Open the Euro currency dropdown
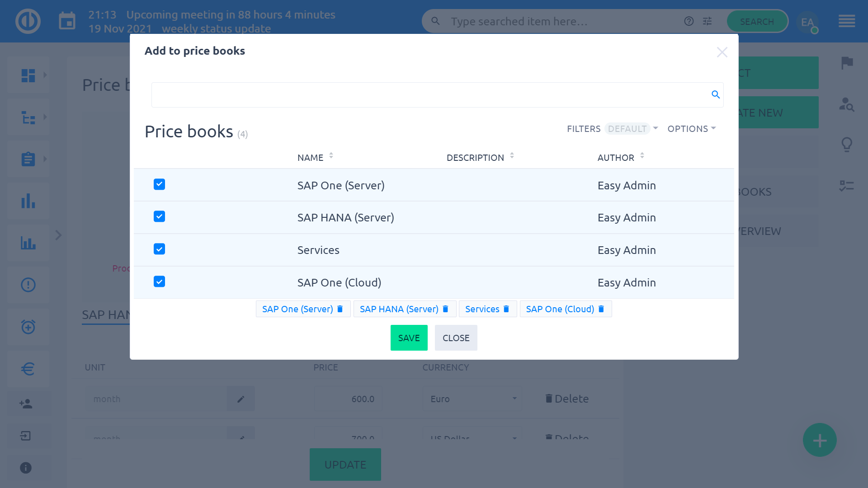 472,399
